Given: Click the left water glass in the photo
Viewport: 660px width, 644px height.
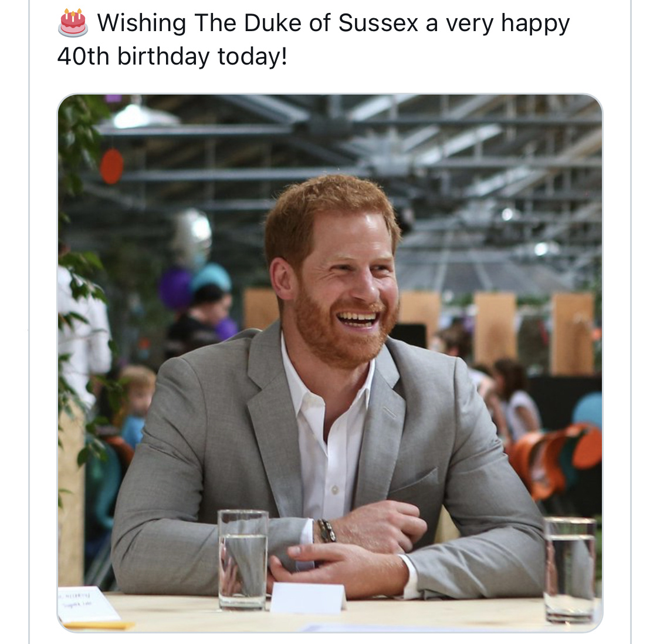Looking at the screenshot, I should (x=243, y=560).
